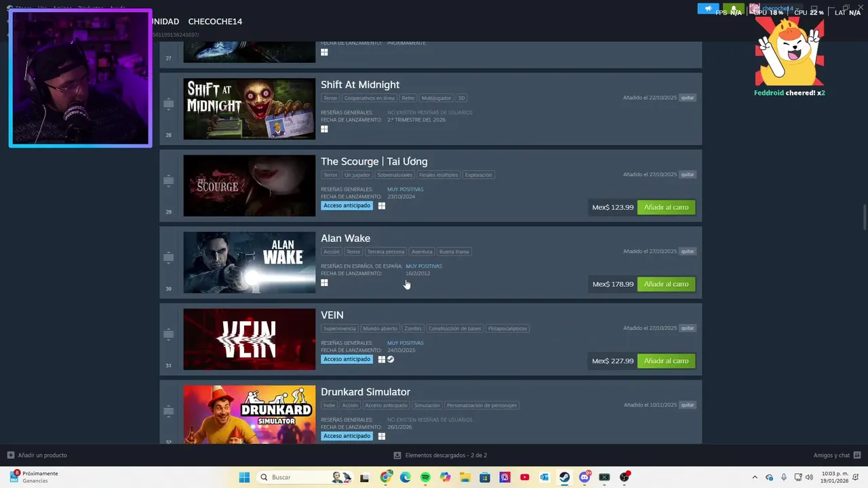Open the Drunkard Simulator title link

(366, 392)
